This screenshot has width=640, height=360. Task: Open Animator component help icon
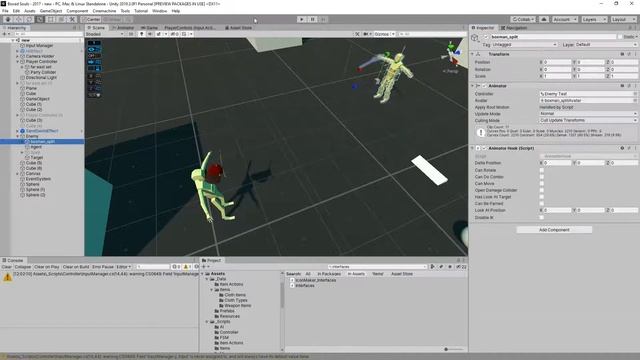[x=622, y=86]
